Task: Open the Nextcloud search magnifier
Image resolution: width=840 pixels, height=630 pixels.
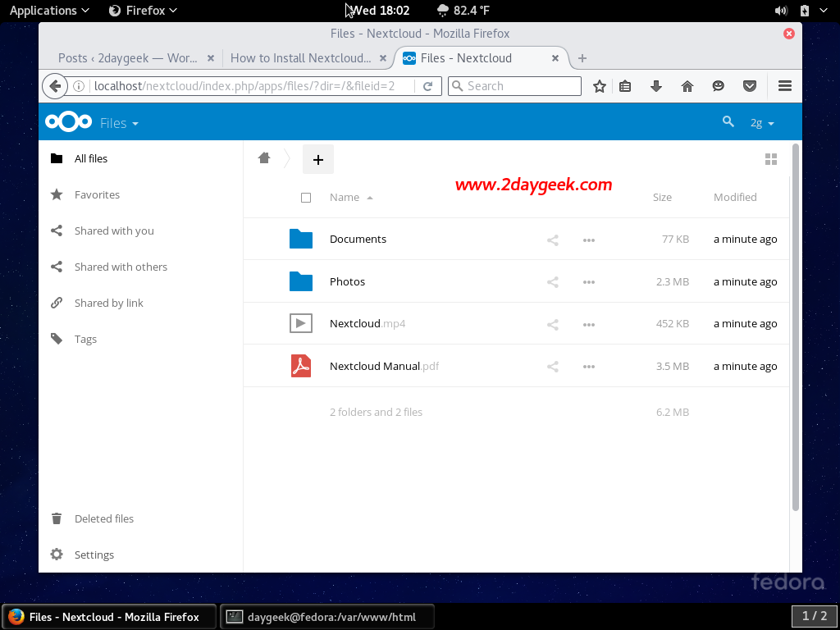Action: [x=728, y=121]
